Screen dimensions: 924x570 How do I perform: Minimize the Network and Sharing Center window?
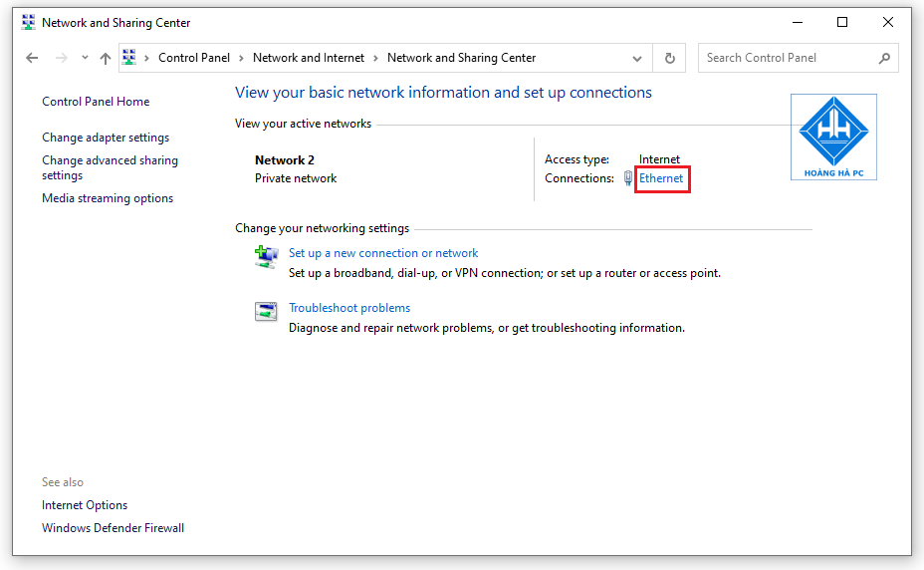(798, 23)
